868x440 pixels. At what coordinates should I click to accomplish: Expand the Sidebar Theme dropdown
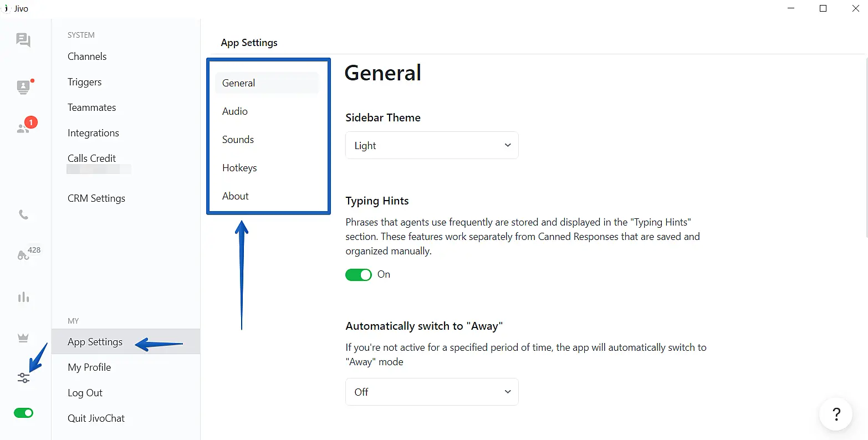tap(432, 145)
